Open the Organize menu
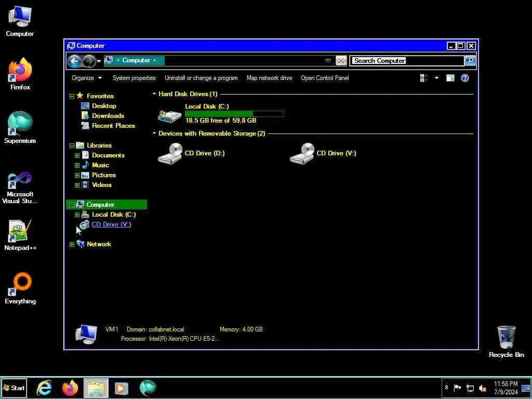The width and height of the screenshot is (532, 399). 87,78
